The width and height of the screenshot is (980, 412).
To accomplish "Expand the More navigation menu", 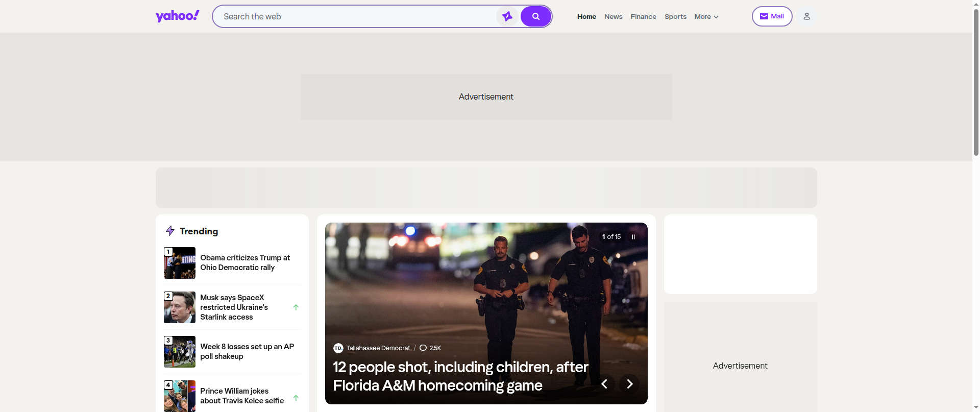I will click(706, 17).
